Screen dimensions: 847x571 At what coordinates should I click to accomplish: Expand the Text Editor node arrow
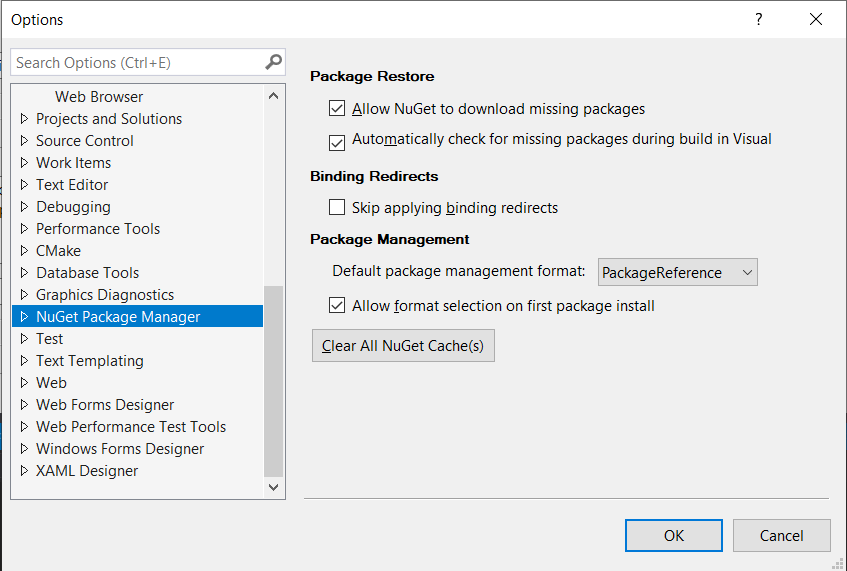(x=24, y=184)
